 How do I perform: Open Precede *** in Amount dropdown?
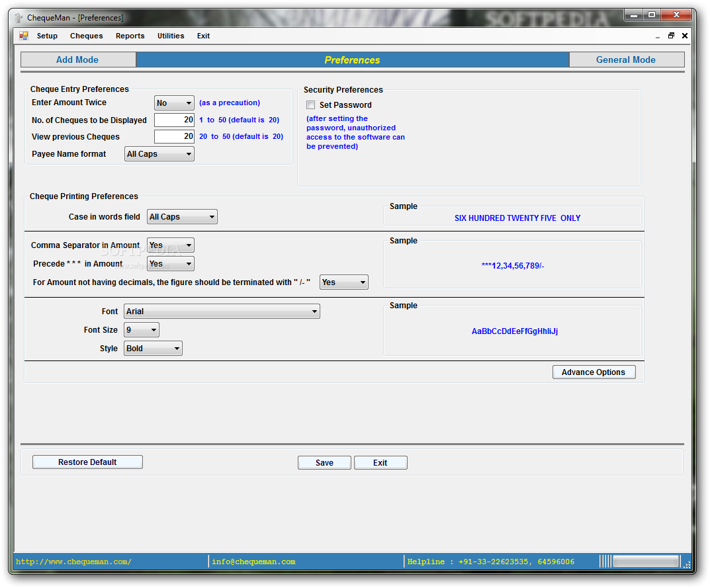pos(171,264)
